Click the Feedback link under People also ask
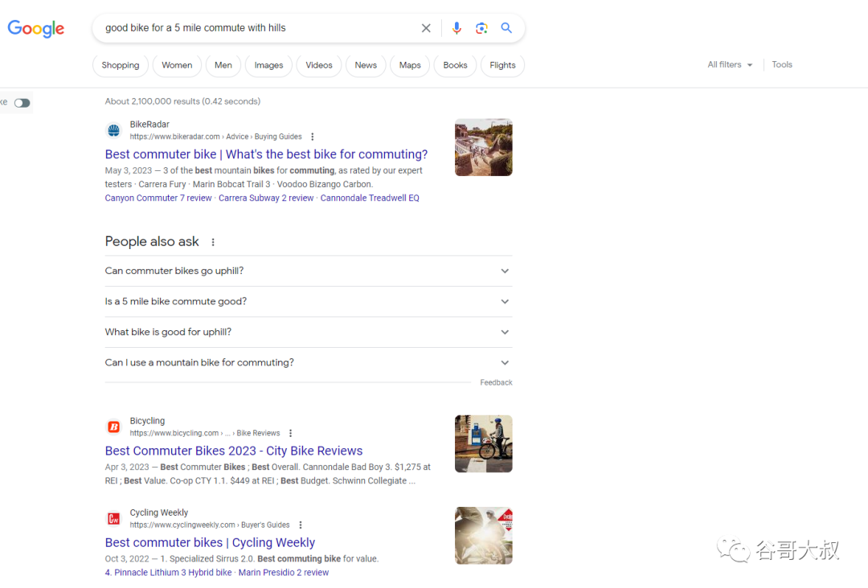 click(x=496, y=383)
